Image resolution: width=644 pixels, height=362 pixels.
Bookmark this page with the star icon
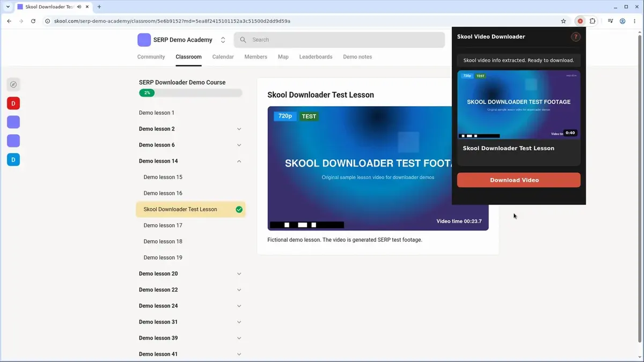point(563,21)
